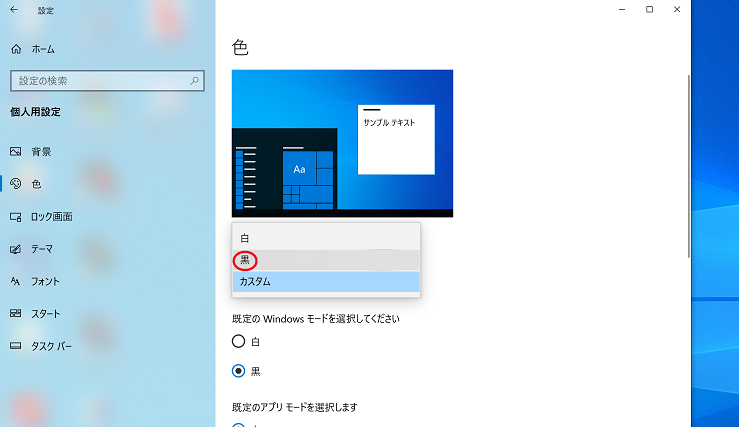Maximize the Settings window
739x427 pixels.
(649, 9)
